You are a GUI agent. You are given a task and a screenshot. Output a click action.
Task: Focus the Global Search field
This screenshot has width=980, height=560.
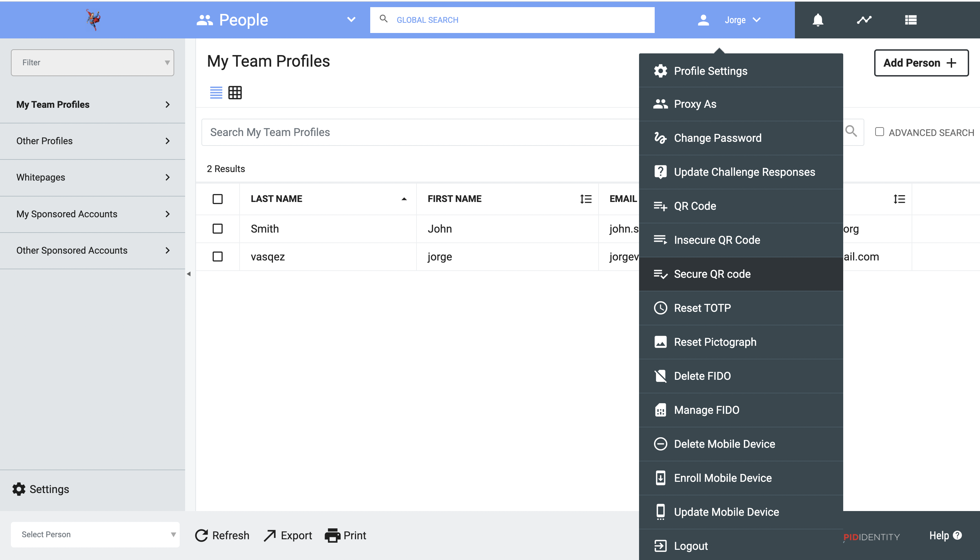tap(512, 20)
